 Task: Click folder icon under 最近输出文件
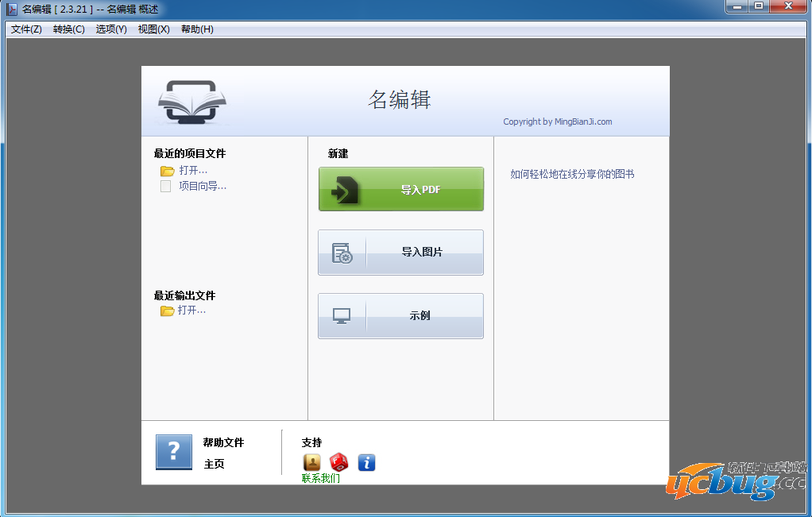(x=167, y=311)
